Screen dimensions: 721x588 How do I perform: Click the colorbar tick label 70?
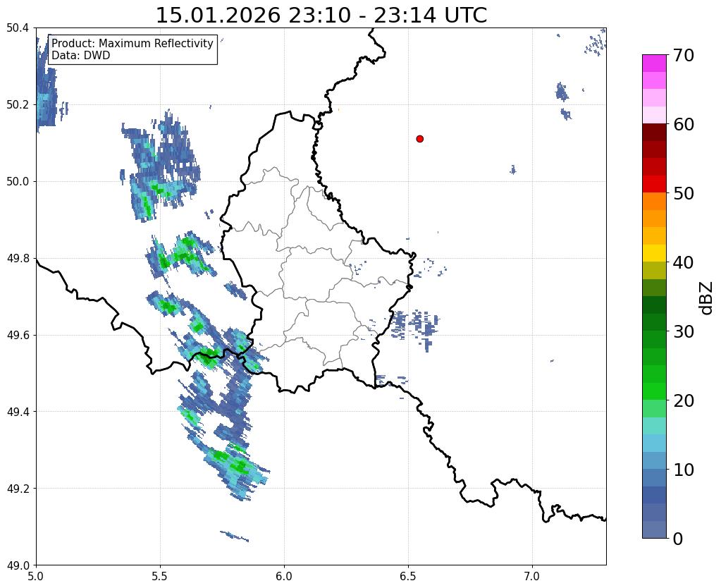point(683,55)
